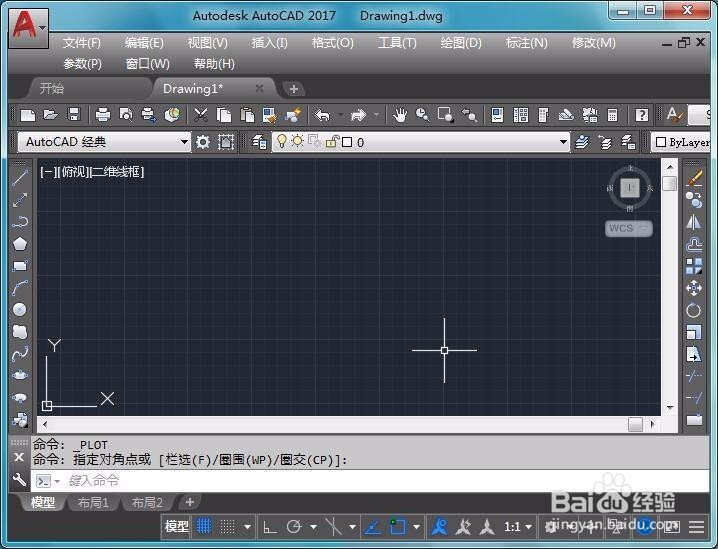Expand the redo history dropdown arrow
Screen dimensions: 718x549
[376, 114]
